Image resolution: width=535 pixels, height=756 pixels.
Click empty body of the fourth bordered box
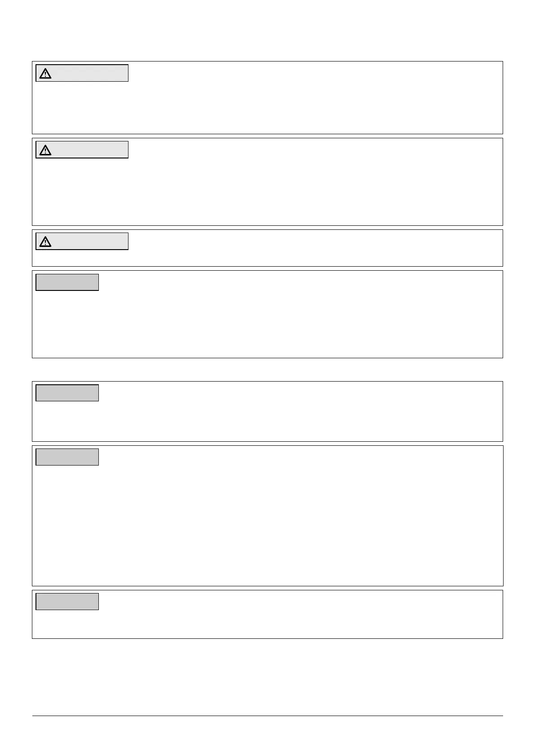(x=267, y=323)
